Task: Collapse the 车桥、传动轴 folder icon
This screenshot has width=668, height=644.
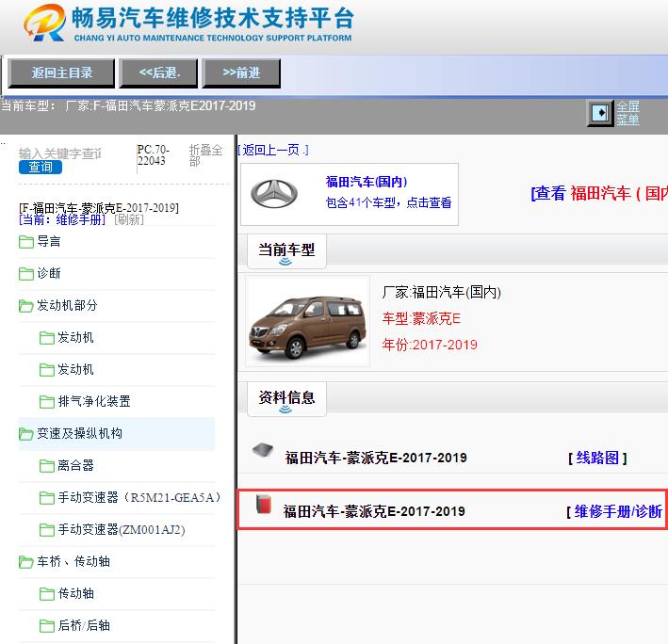Action: click(x=26, y=562)
